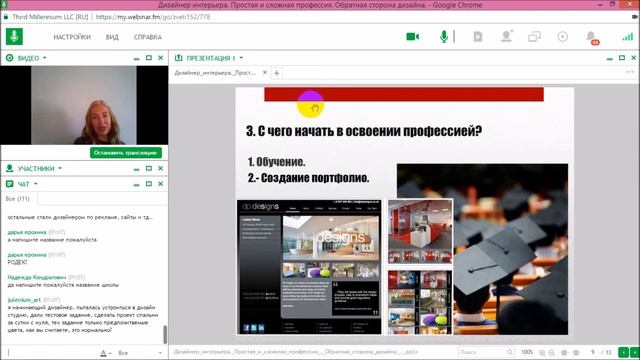Maximize the ЧАТ panel
The width and height of the screenshot is (640, 360).
tap(149, 184)
